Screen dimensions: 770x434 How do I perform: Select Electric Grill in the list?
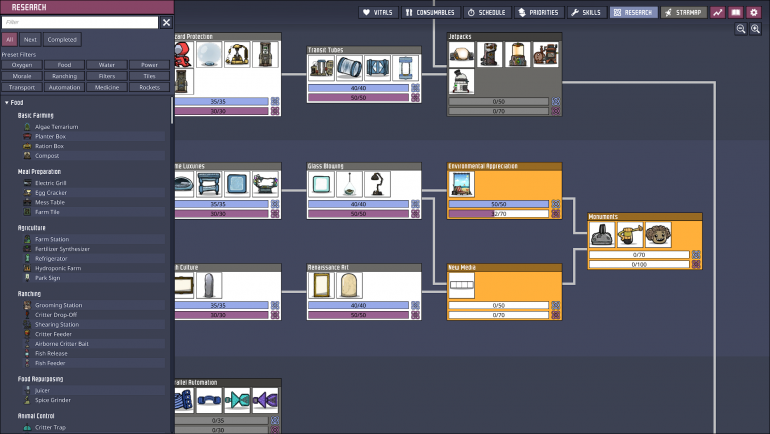point(93,183)
